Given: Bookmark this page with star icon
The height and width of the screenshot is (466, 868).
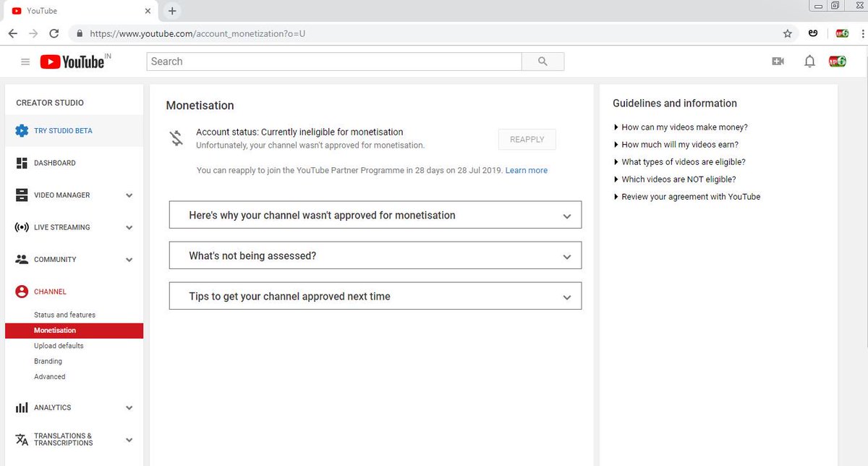Looking at the screenshot, I should pos(788,33).
